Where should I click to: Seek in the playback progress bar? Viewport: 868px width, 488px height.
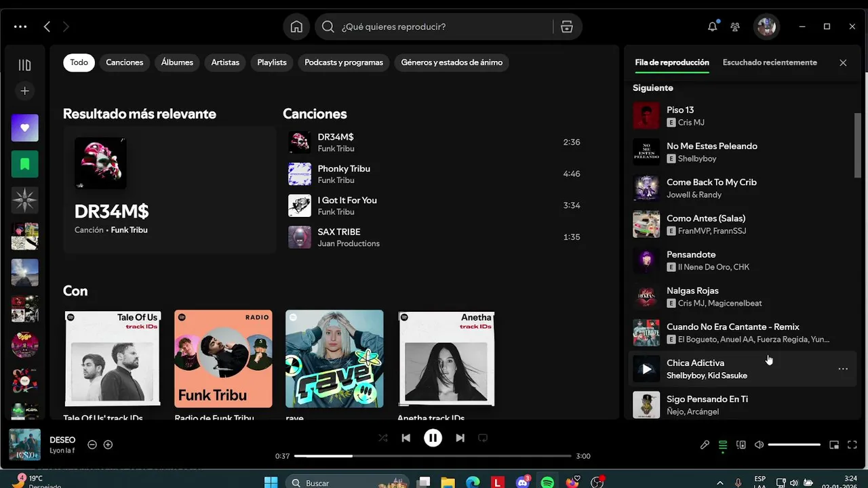coord(433,456)
